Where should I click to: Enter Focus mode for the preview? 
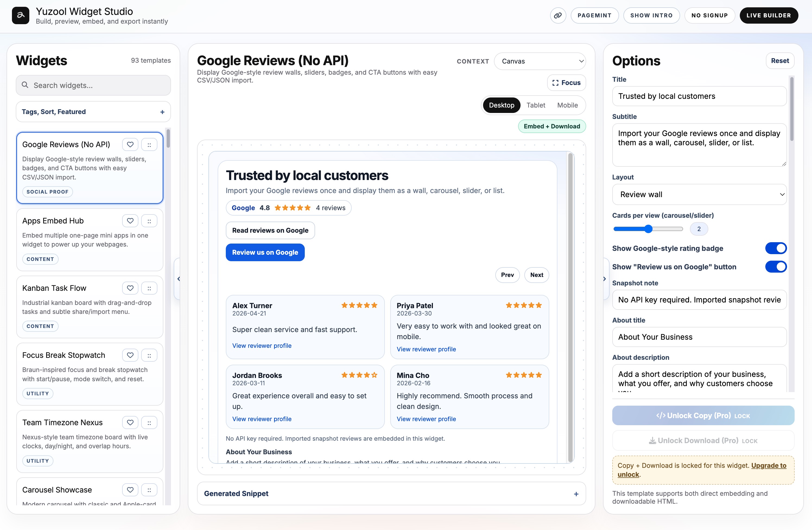(566, 83)
